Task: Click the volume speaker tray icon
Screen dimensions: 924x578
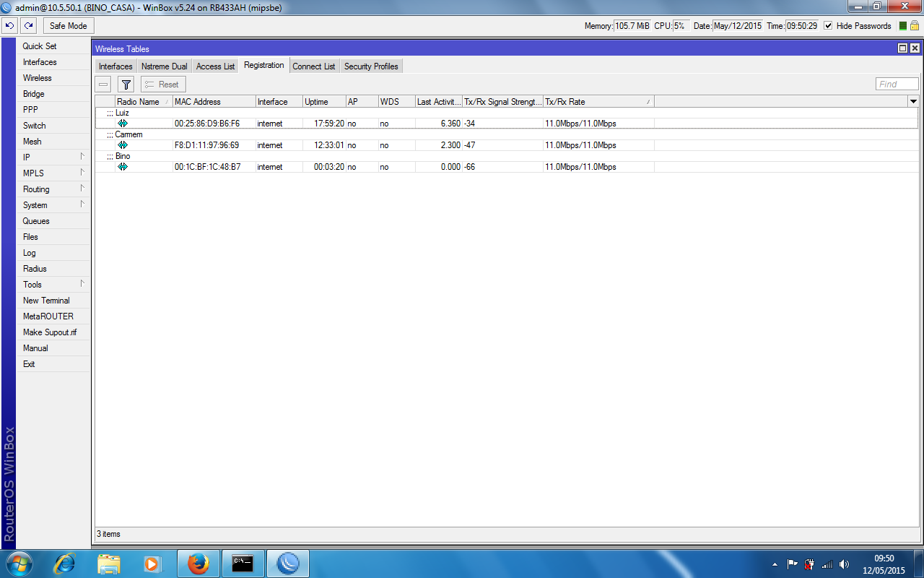Action: (x=845, y=564)
